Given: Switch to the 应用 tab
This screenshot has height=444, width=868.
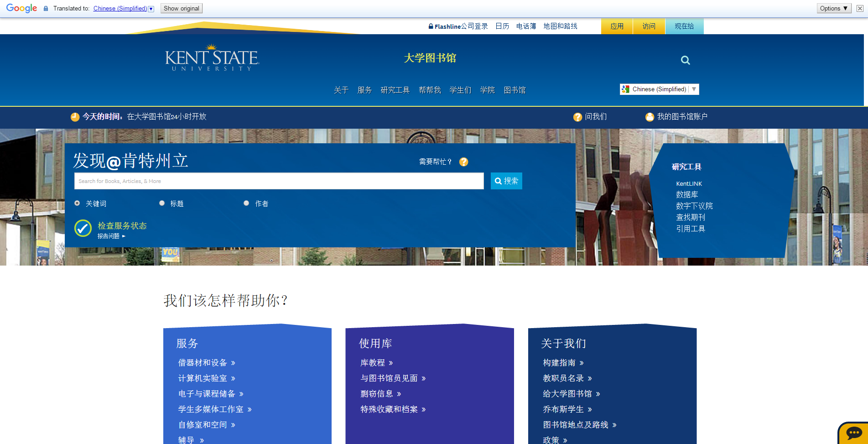Looking at the screenshot, I should coord(617,26).
